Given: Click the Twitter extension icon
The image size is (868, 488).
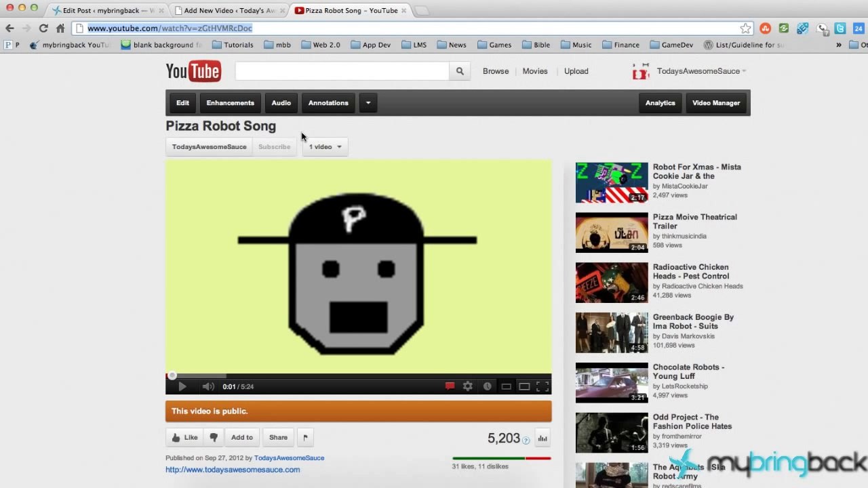Looking at the screenshot, I should click(x=840, y=28).
